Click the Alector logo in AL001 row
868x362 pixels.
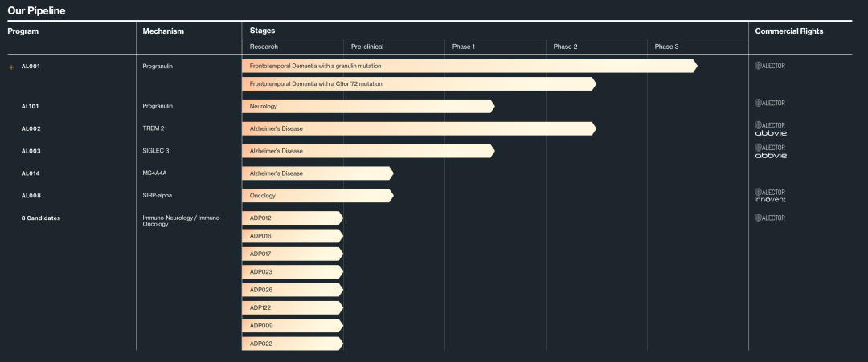(x=770, y=66)
